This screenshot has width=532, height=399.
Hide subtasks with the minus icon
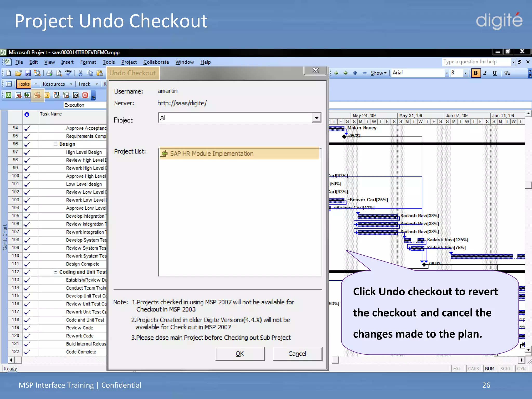pos(364,73)
